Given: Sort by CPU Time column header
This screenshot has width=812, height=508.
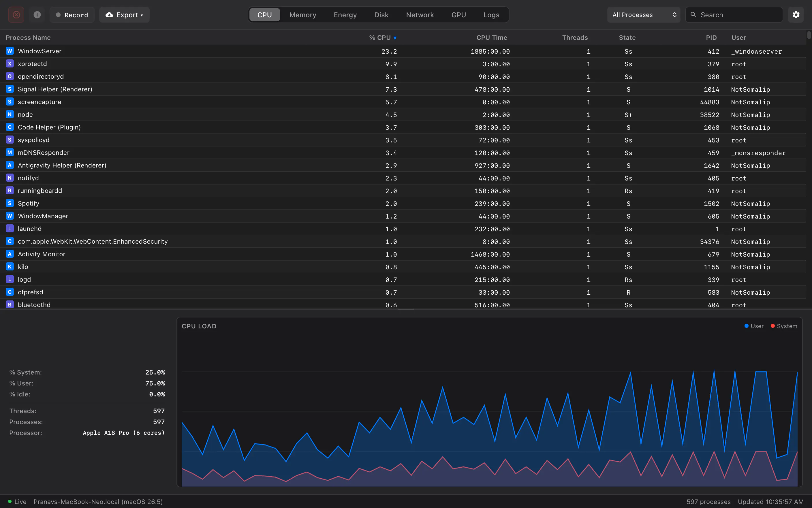Looking at the screenshot, I should pyautogui.click(x=492, y=38).
